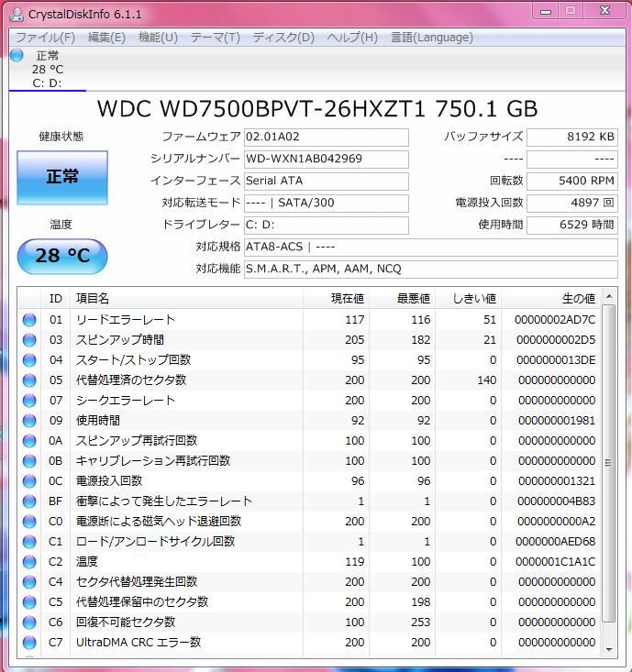
Task: Click the rotation rate field 5400 RPM
Action: coord(572,181)
